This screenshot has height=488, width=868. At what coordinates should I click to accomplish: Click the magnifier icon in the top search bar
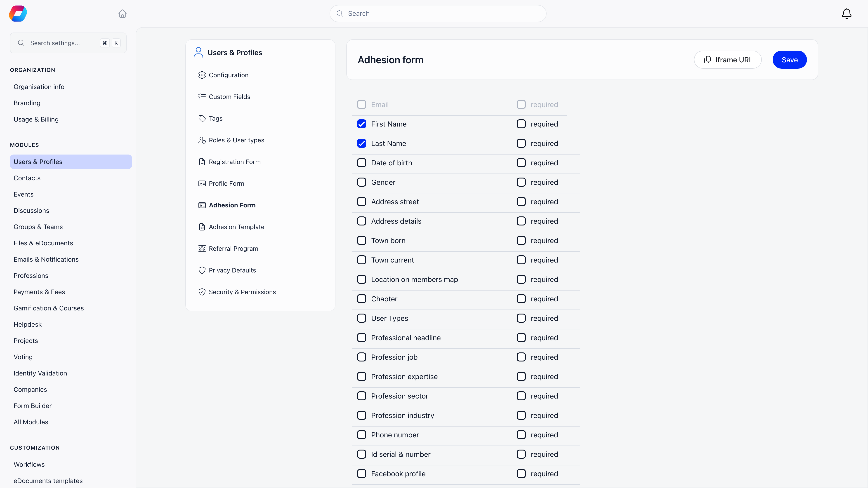click(x=340, y=14)
